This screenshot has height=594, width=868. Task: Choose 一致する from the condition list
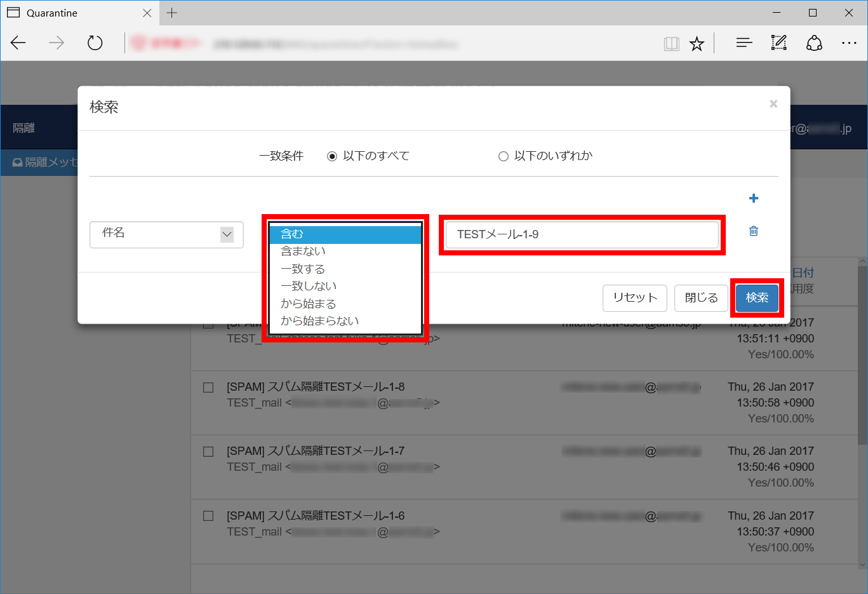coord(303,269)
